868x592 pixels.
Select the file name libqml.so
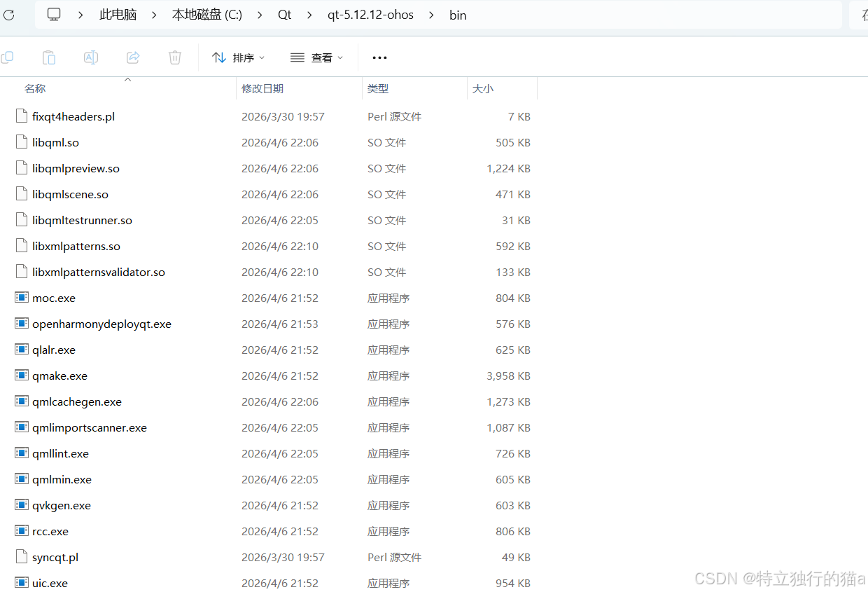coord(55,142)
